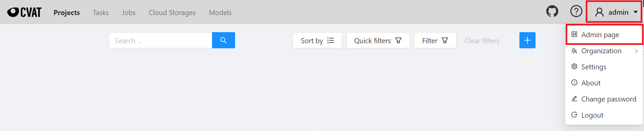The image size is (644, 131).
Task: Switch to the Tasks tab
Action: pos(101,12)
